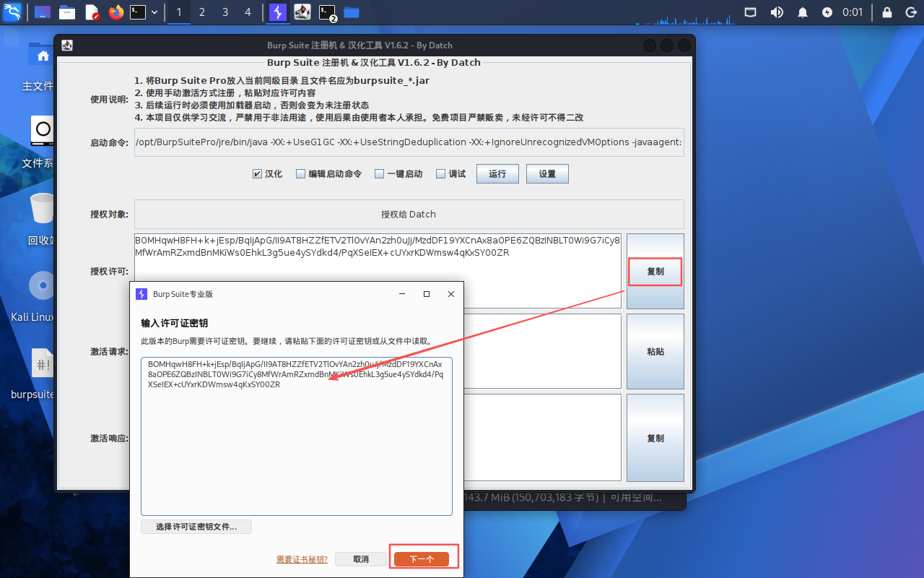Click the 运行 run button
924x578 pixels.
click(x=497, y=174)
